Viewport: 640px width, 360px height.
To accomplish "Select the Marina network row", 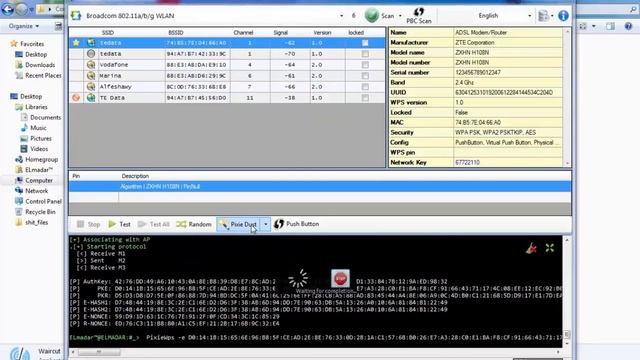I will [x=227, y=76].
